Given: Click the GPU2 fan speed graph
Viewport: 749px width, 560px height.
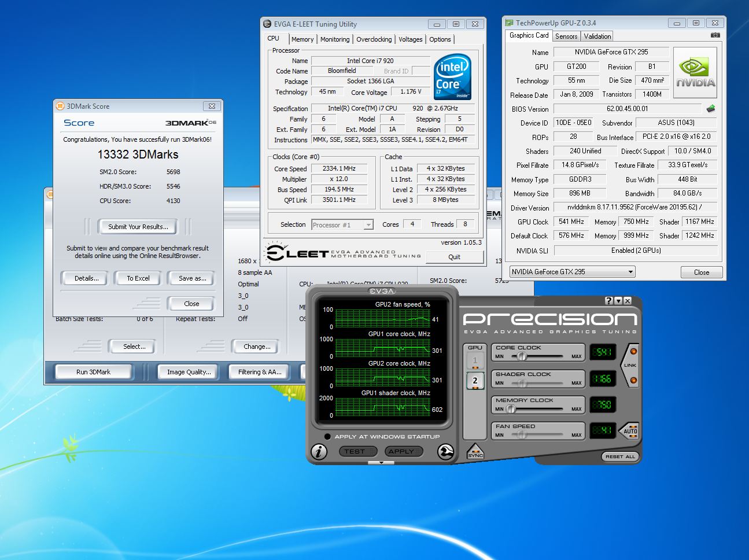Looking at the screenshot, I should [x=383, y=318].
